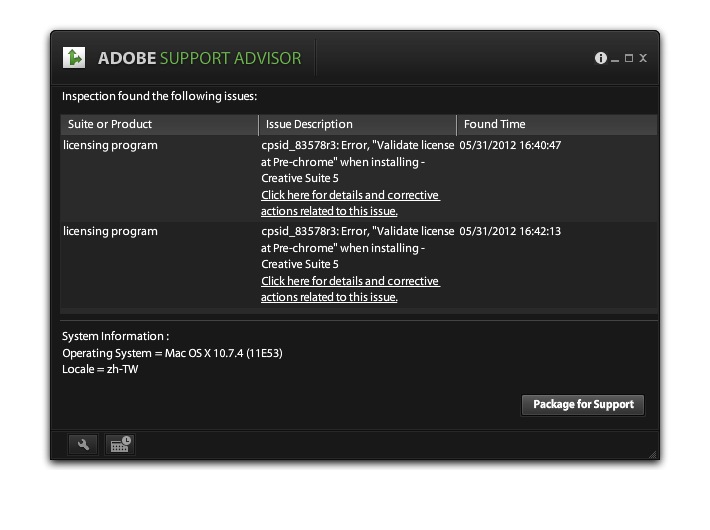
Task: Sort by Found Time column header
Action: [557, 125]
